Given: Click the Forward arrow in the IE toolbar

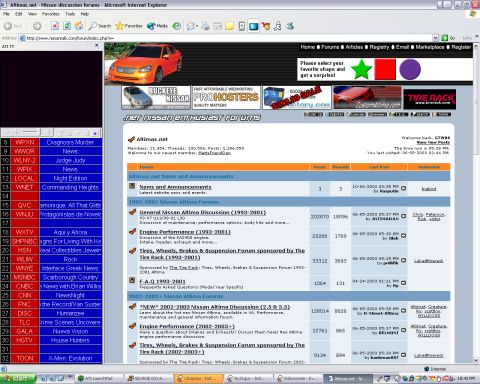Looking at the screenshot, I should point(37,26).
